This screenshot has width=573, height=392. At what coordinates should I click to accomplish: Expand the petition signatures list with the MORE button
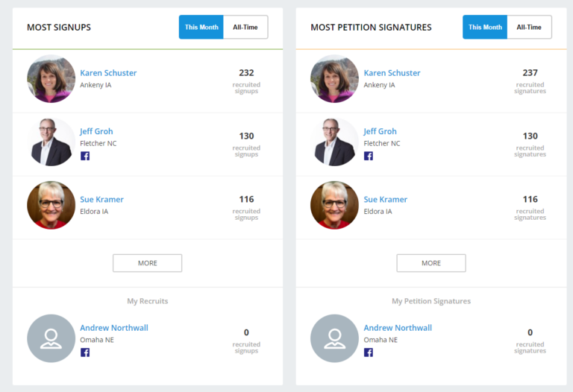coord(430,263)
